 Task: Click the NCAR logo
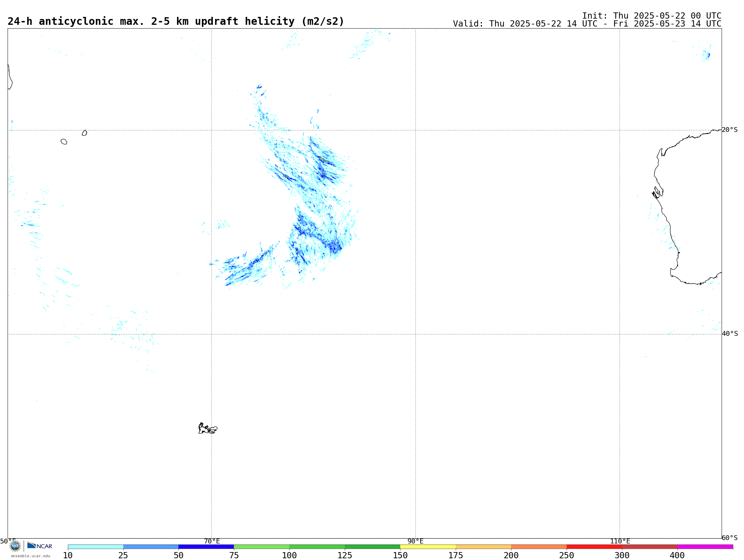(40, 546)
